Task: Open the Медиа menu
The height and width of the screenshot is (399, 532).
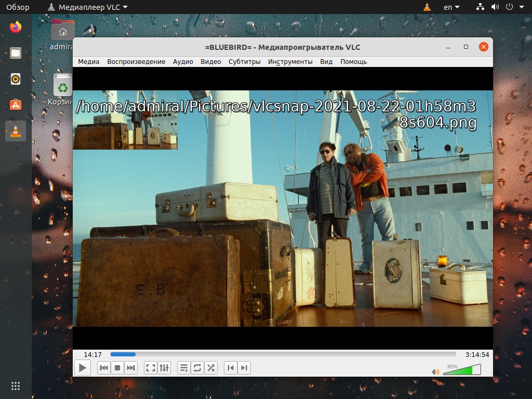Action: pos(88,62)
